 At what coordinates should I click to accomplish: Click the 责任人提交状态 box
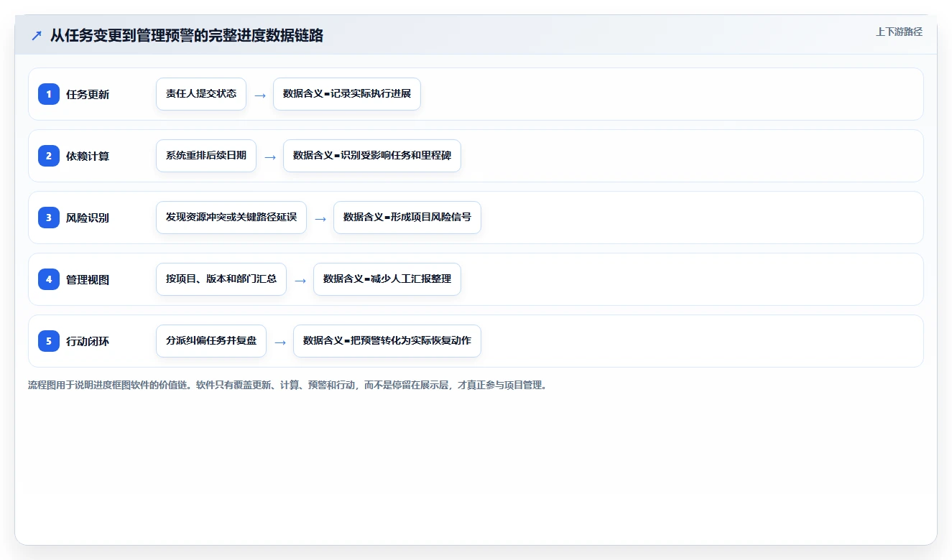pyautogui.click(x=201, y=94)
